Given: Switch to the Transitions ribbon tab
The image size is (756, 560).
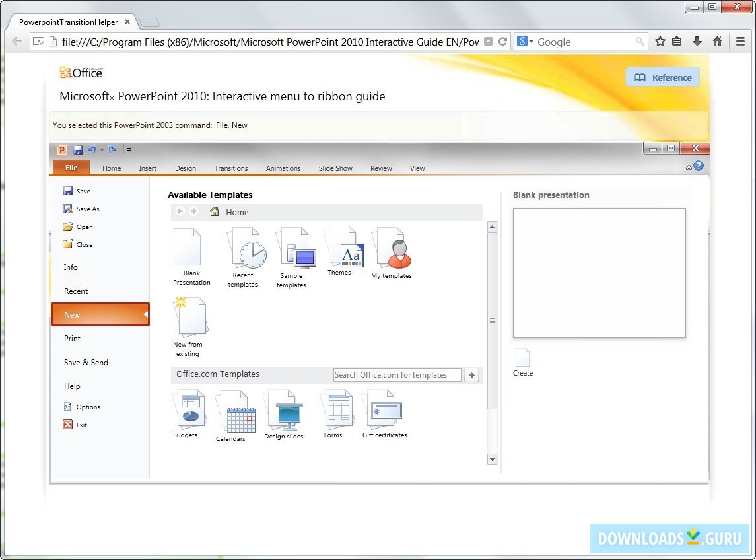Looking at the screenshot, I should [x=230, y=168].
